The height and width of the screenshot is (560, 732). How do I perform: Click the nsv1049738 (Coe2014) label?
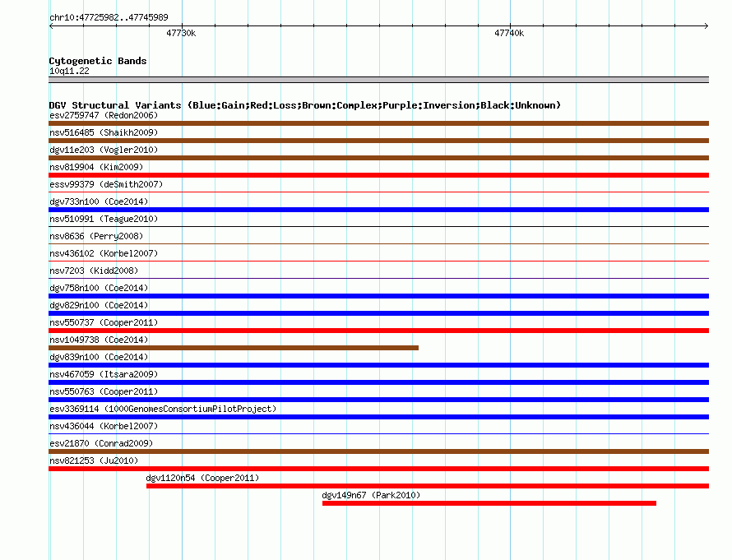pos(99,340)
